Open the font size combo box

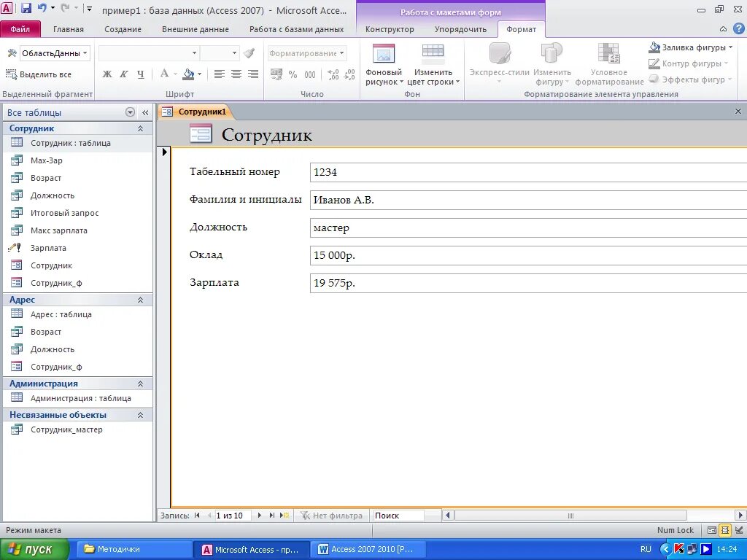point(234,52)
